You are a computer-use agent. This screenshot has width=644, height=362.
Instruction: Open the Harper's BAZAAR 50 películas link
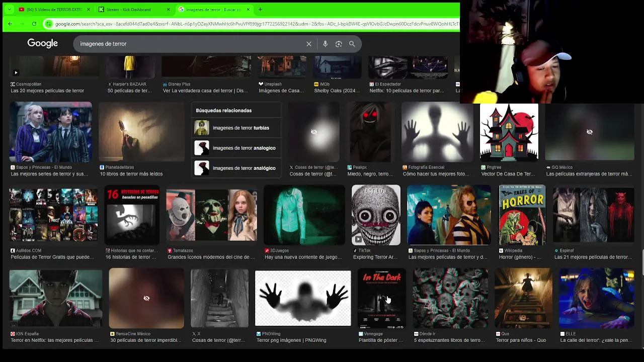[x=129, y=90]
